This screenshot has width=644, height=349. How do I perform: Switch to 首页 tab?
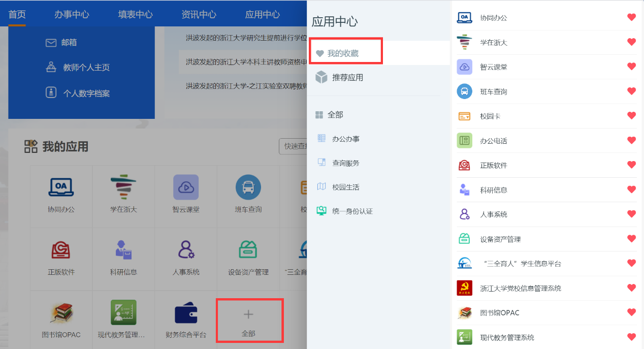coord(17,14)
